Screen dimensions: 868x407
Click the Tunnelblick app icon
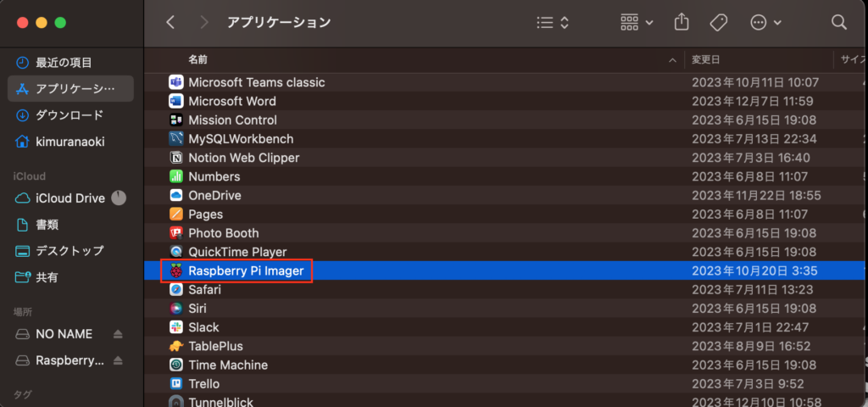click(x=176, y=401)
